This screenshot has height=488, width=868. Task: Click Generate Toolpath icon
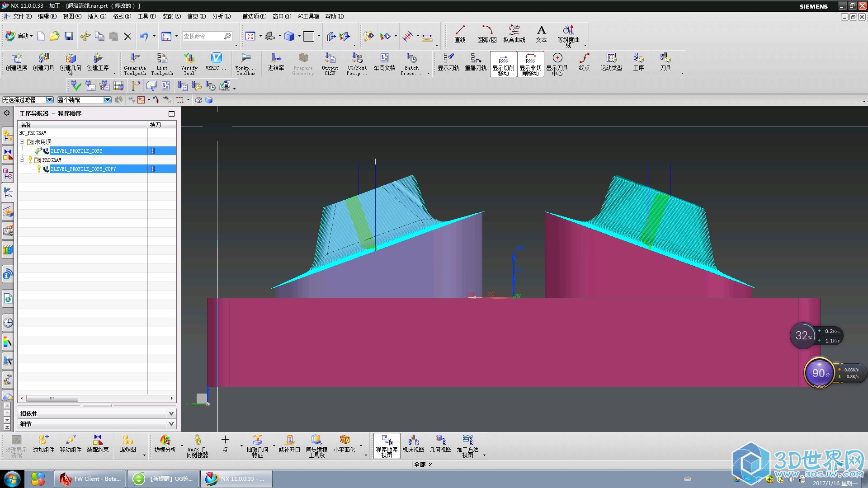[135, 64]
